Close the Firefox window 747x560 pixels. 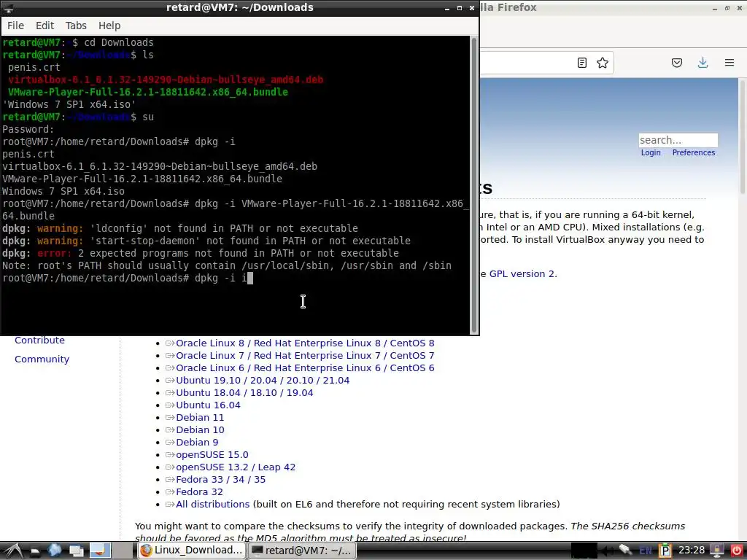[740, 8]
